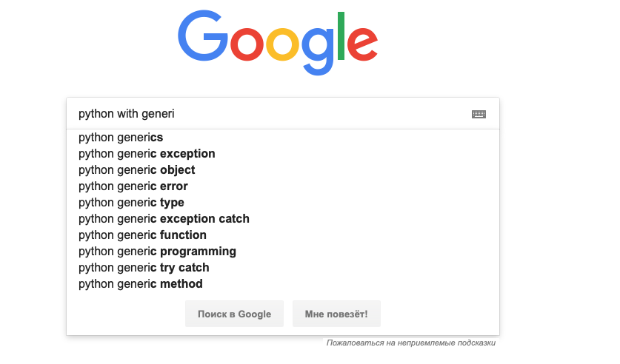This screenshot has width=620, height=364.
Task: Choose 'python generic programming' suggestion
Action: tap(283, 251)
